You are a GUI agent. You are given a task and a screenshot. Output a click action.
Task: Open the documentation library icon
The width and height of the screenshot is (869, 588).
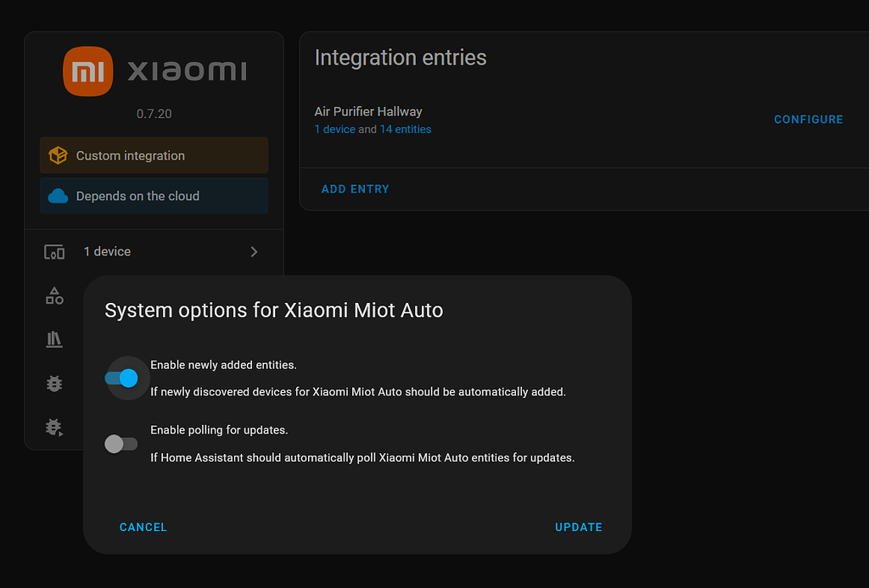(53, 339)
